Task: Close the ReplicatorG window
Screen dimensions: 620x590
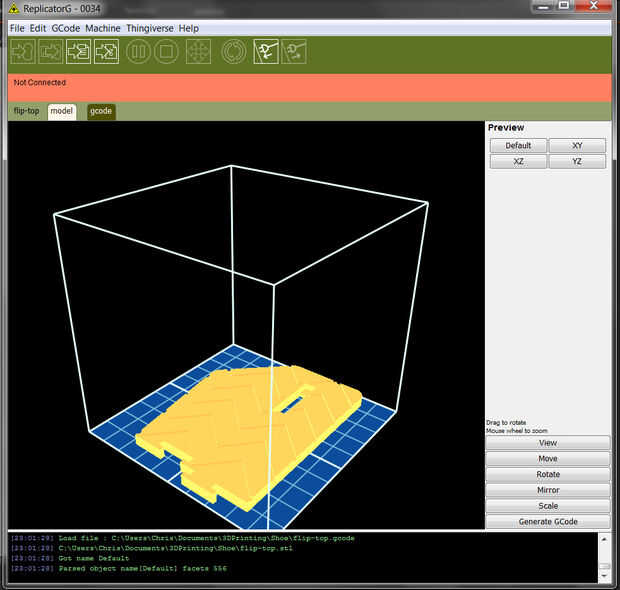Action: tap(593, 6)
